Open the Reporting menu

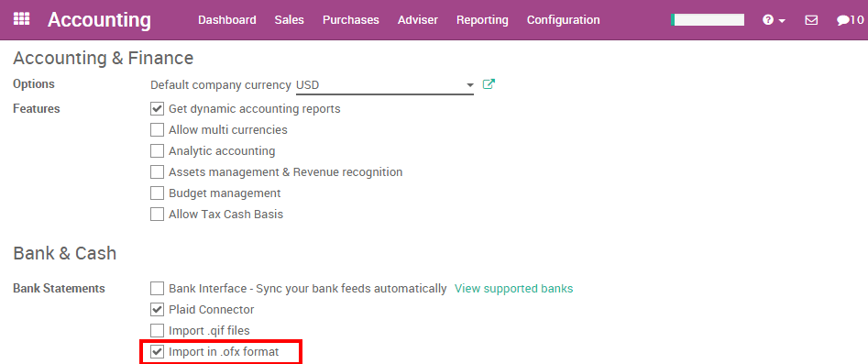(482, 20)
